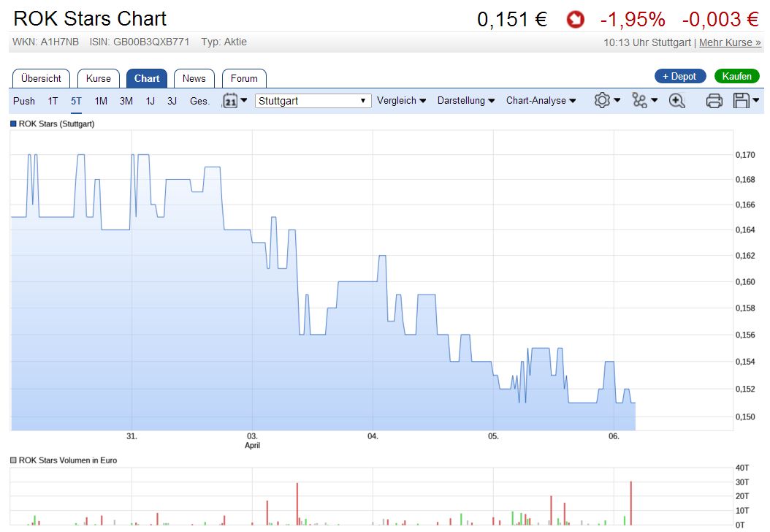Click the green Kaufen button

tap(736, 76)
